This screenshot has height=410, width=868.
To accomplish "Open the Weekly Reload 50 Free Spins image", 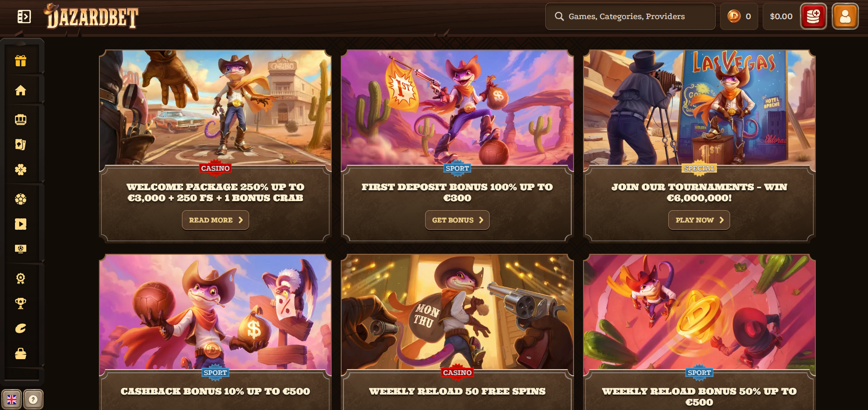I will coord(457,312).
